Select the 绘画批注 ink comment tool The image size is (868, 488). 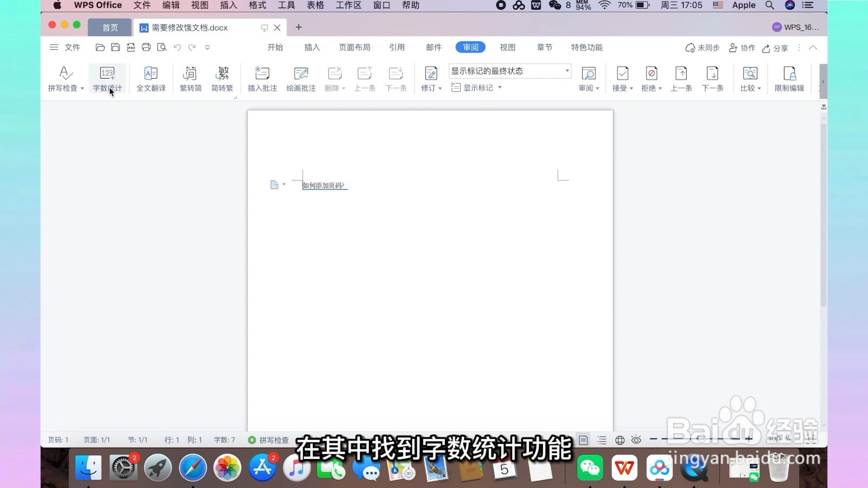[x=301, y=78]
